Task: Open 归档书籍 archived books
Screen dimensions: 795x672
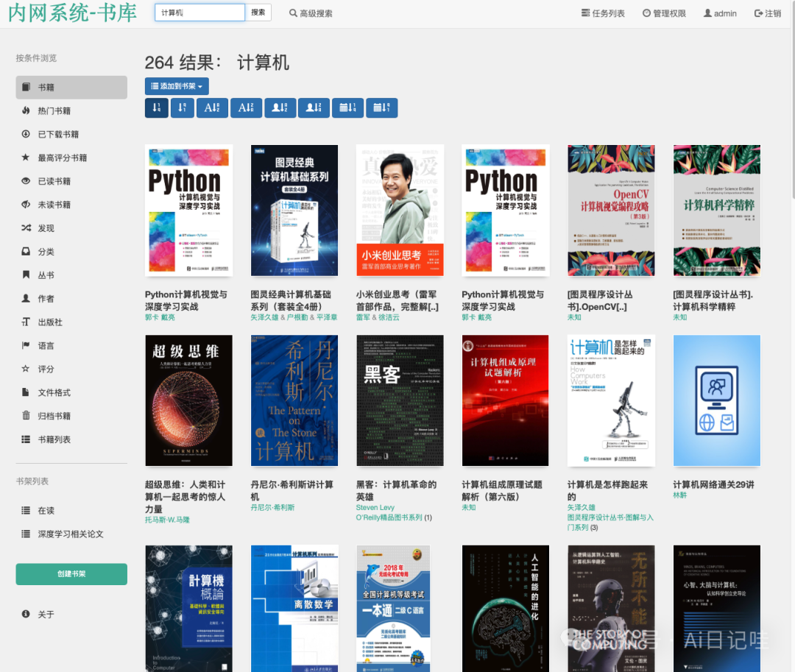Action: pos(71,416)
